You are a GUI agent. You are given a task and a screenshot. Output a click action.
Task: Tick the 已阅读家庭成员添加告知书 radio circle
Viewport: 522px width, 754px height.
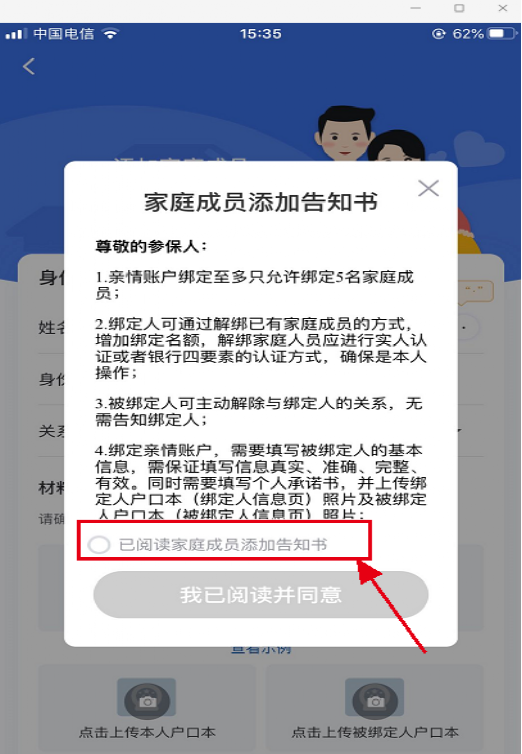99,544
